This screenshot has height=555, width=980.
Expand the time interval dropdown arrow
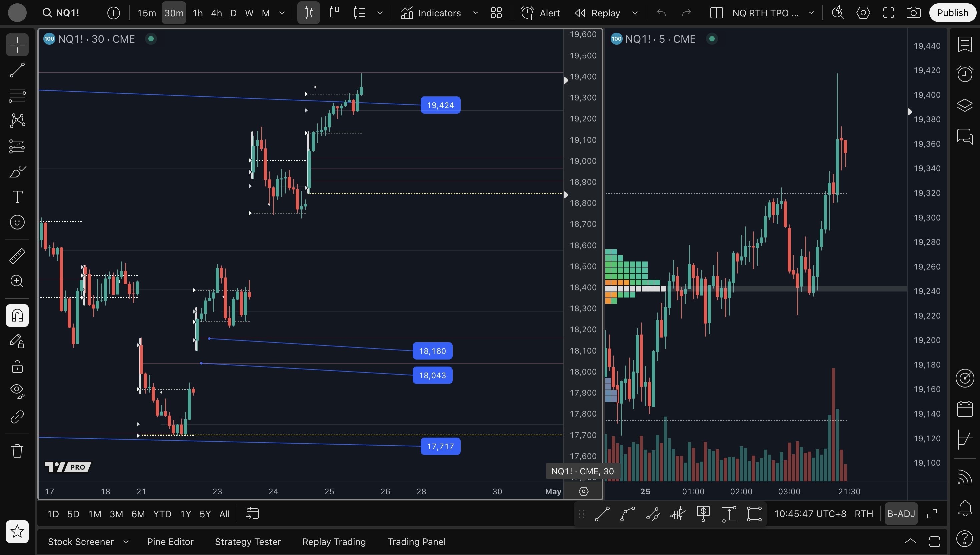tap(282, 13)
